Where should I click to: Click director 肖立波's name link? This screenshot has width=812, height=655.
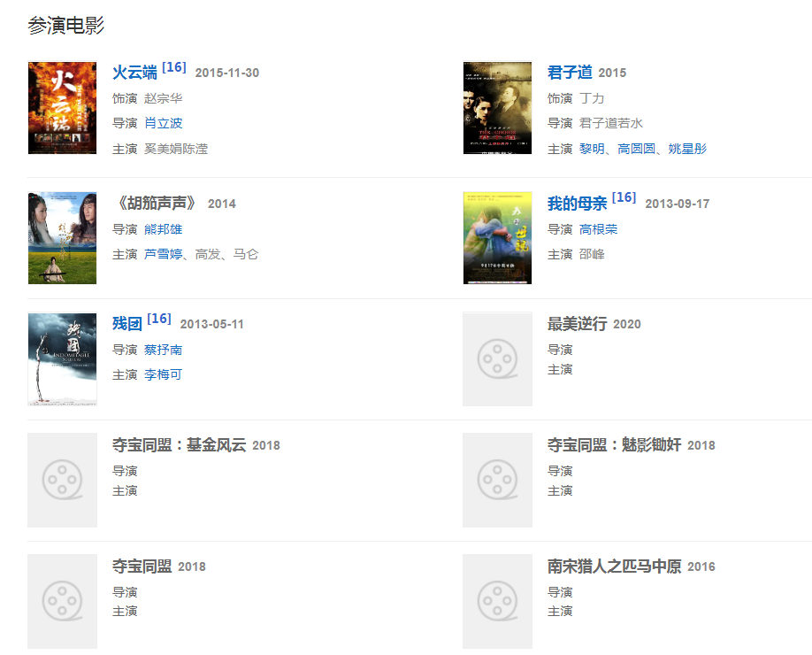[164, 123]
